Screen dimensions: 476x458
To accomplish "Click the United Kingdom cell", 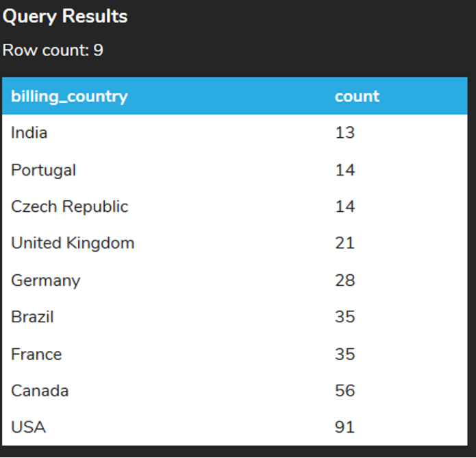I will [x=73, y=243].
